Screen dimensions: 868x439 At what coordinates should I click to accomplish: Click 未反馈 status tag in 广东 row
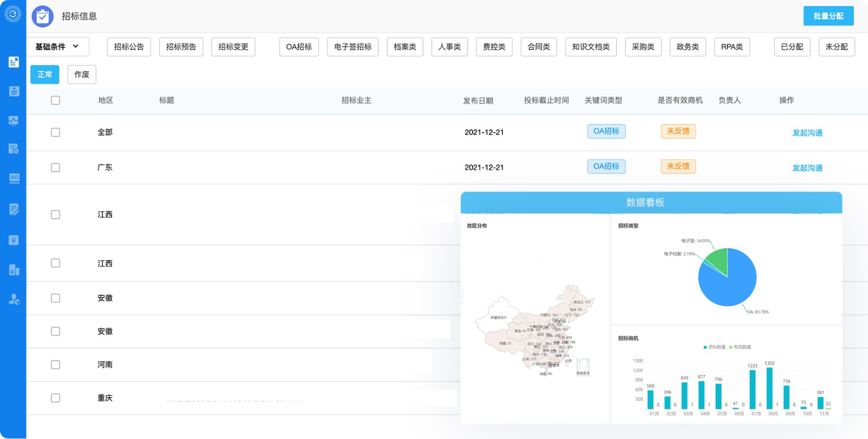678,166
